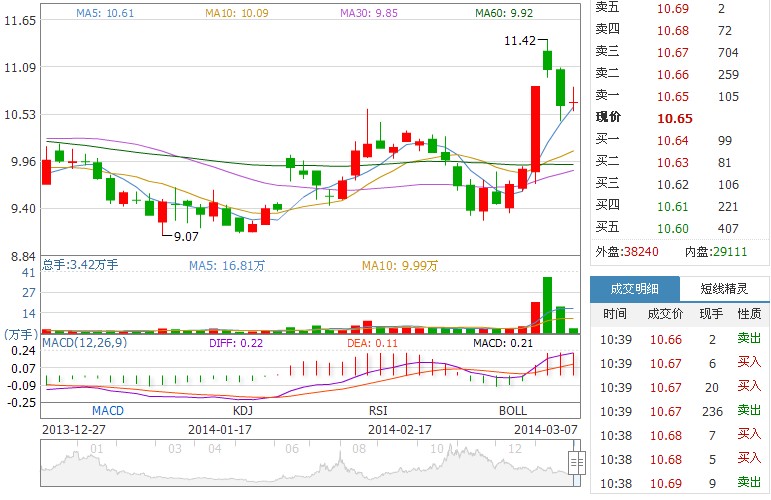Image resolution: width=771 pixels, height=500 pixels.
Task: Select the 买一 order book row
Action: 680,140
